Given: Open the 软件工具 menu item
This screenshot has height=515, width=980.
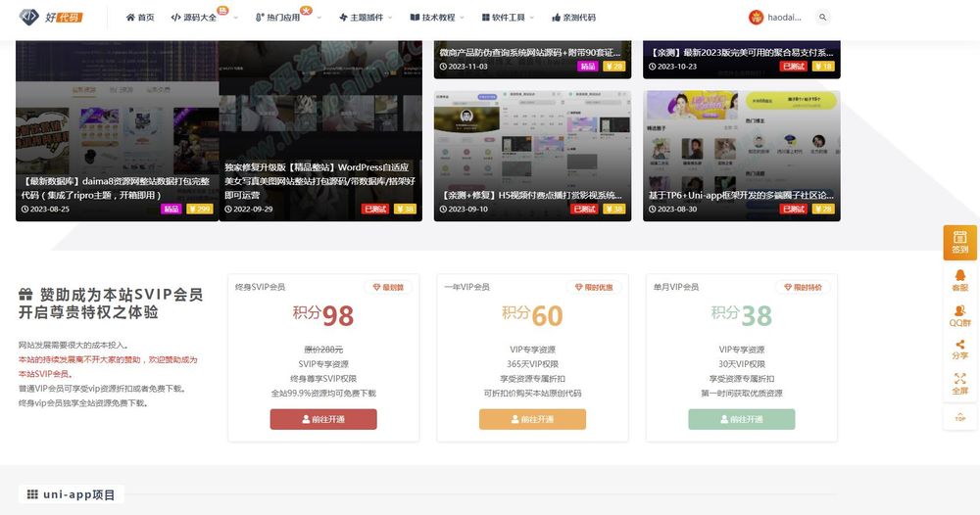Looking at the screenshot, I should 503,18.
